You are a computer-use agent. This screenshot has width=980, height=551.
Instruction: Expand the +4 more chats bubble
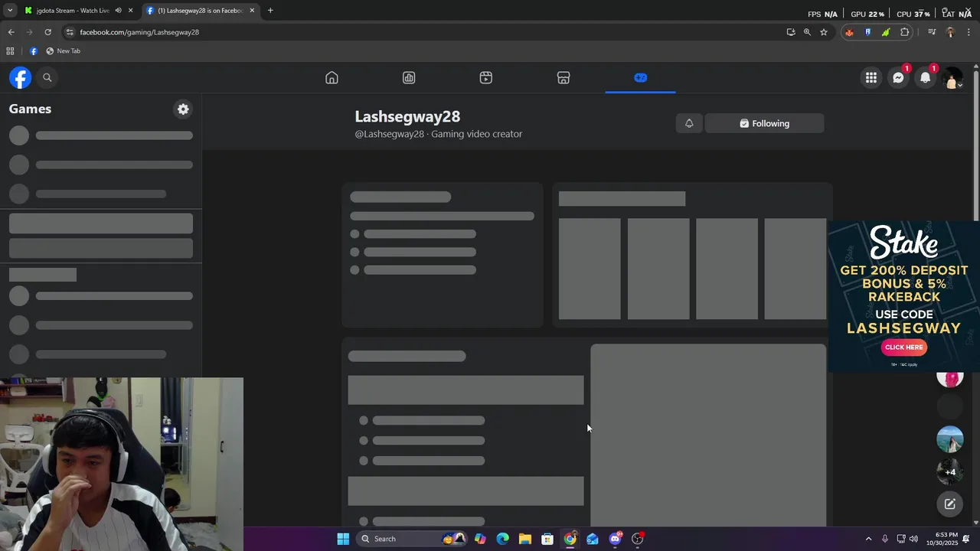tap(950, 471)
